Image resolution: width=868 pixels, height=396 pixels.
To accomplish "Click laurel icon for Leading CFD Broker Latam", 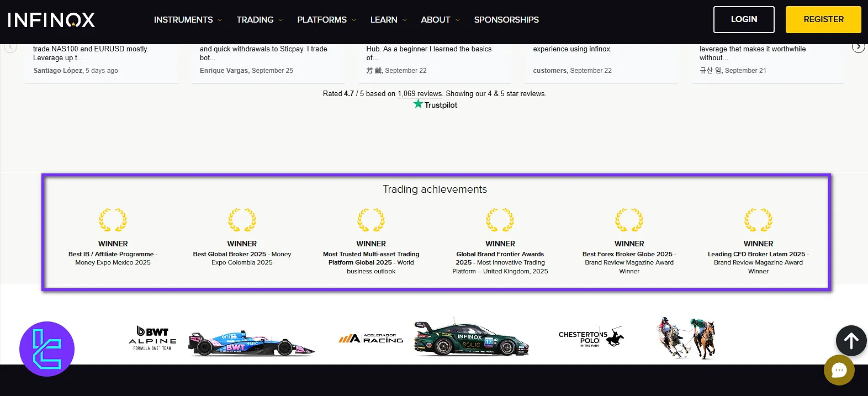I will click(759, 220).
